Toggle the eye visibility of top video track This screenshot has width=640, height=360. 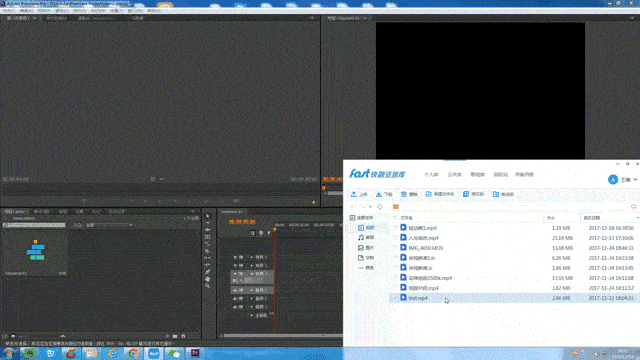click(235, 258)
